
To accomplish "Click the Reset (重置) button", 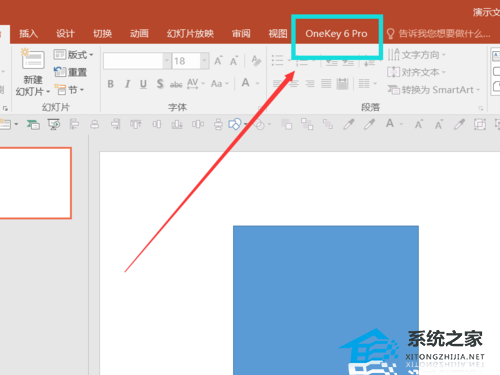I will (70, 72).
